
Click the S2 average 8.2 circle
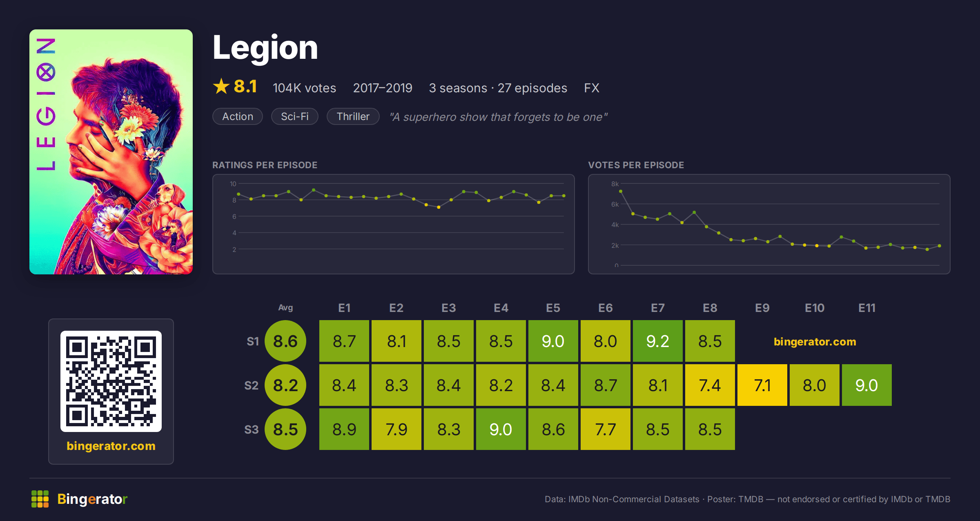[285, 385]
